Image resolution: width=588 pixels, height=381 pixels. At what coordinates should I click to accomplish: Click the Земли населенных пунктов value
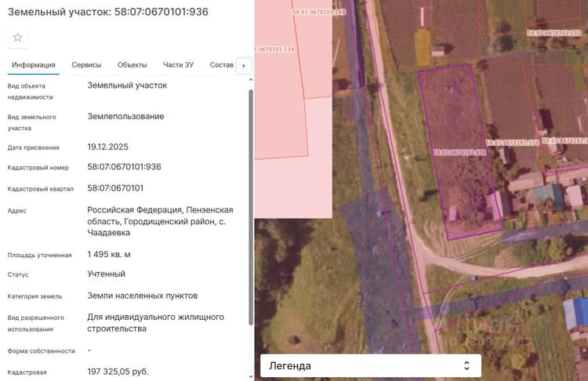point(143,296)
